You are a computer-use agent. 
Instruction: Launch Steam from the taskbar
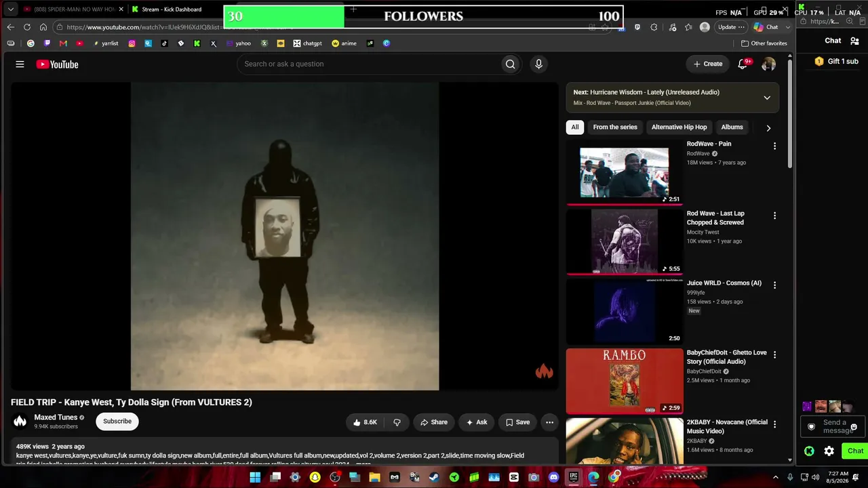(434, 477)
